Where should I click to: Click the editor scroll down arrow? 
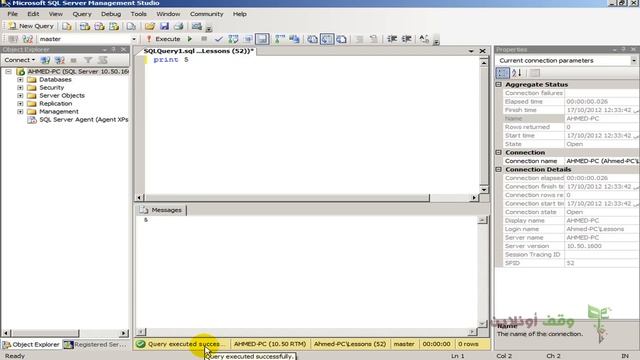[484, 190]
